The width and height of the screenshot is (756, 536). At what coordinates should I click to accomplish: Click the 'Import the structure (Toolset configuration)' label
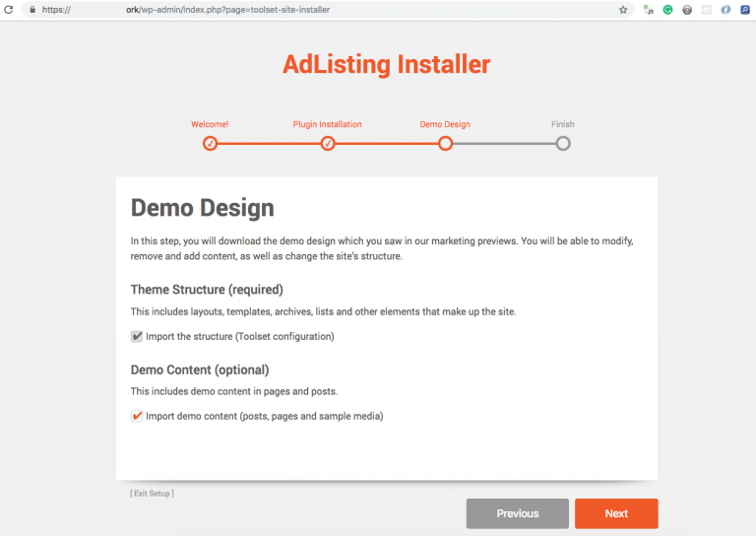point(240,336)
